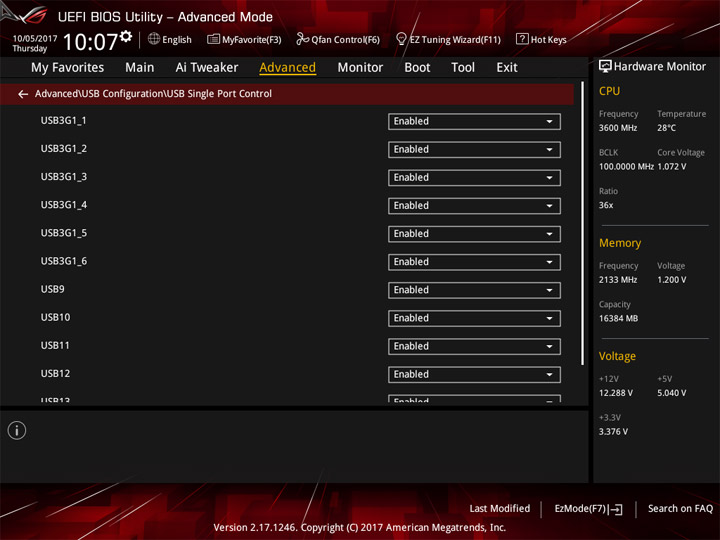This screenshot has width=720, height=540.
Task: Click +12V reading 12.288 V
Action: [x=615, y=394]
